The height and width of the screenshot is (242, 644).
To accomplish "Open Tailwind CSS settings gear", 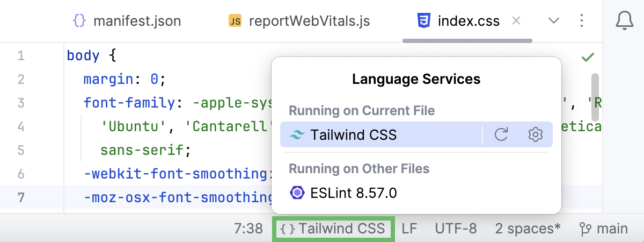I will 535,134.
